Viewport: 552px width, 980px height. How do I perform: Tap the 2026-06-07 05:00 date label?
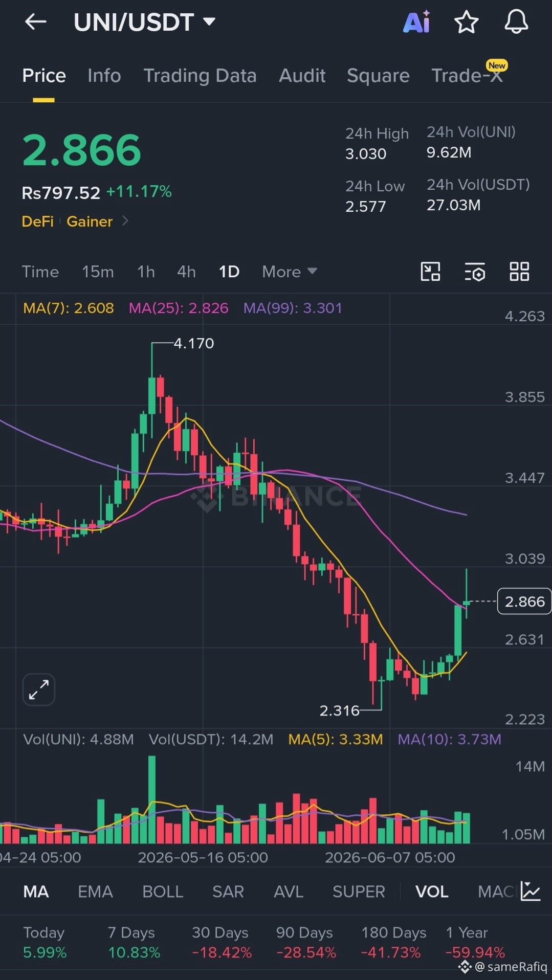tap(390, 857)
